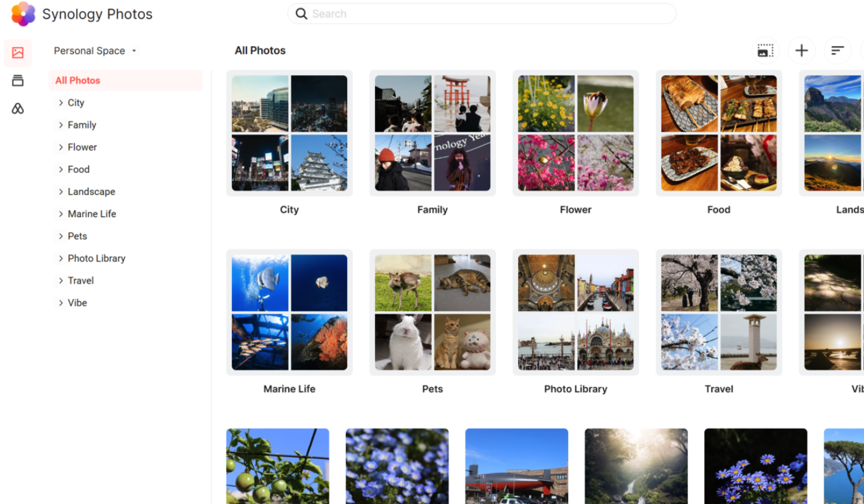This screenshot has height=504, width=864.
Task: Click the plus add button
Action: point(801,51)
